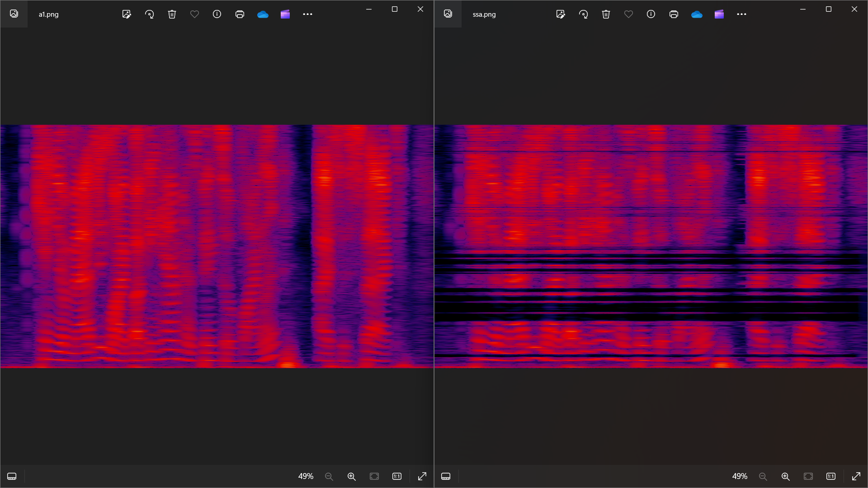Enter full screen in a1.png window
Image resolution: width=868 pixels, height=488 pixels.
422,476
